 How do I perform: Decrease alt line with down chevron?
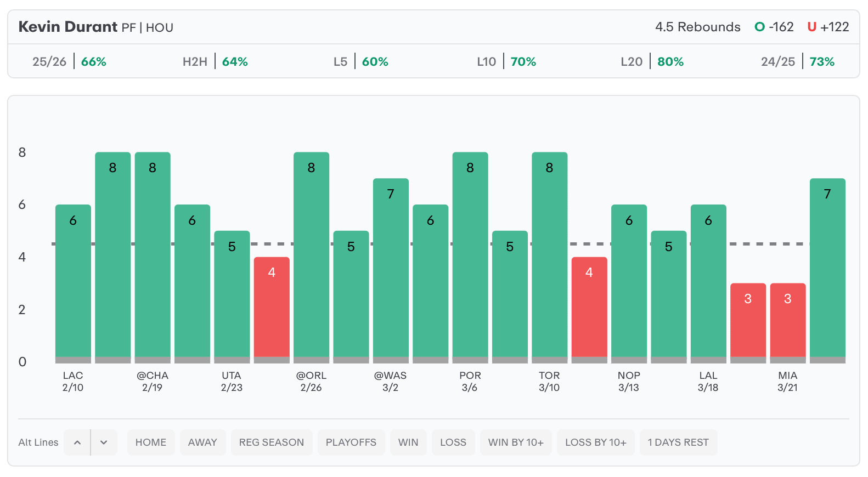(x=104, y=442)
